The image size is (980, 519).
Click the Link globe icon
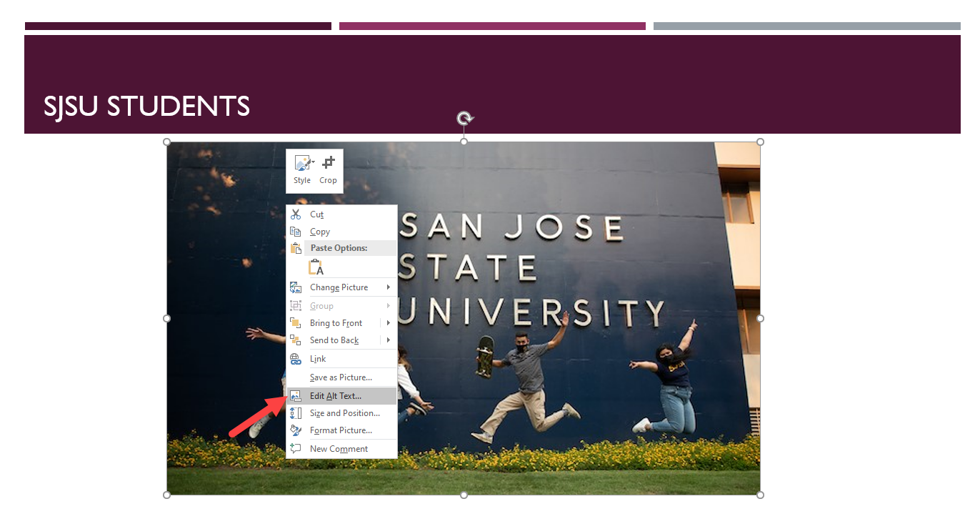[x=296, y=358]
